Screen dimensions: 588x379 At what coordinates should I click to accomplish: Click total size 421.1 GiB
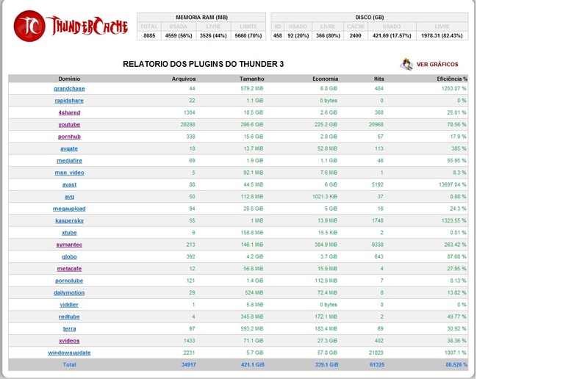click(x=253, y=364)
